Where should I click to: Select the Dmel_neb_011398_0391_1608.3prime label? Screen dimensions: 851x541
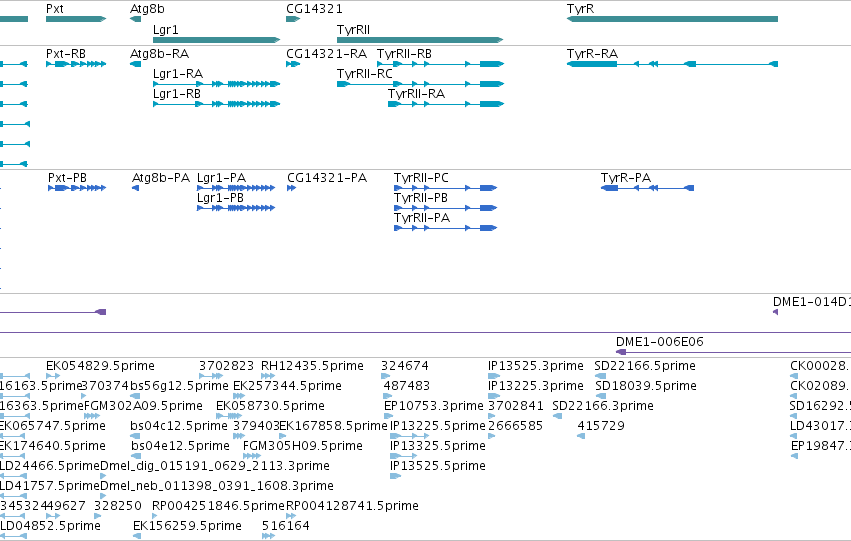(217, 486)
